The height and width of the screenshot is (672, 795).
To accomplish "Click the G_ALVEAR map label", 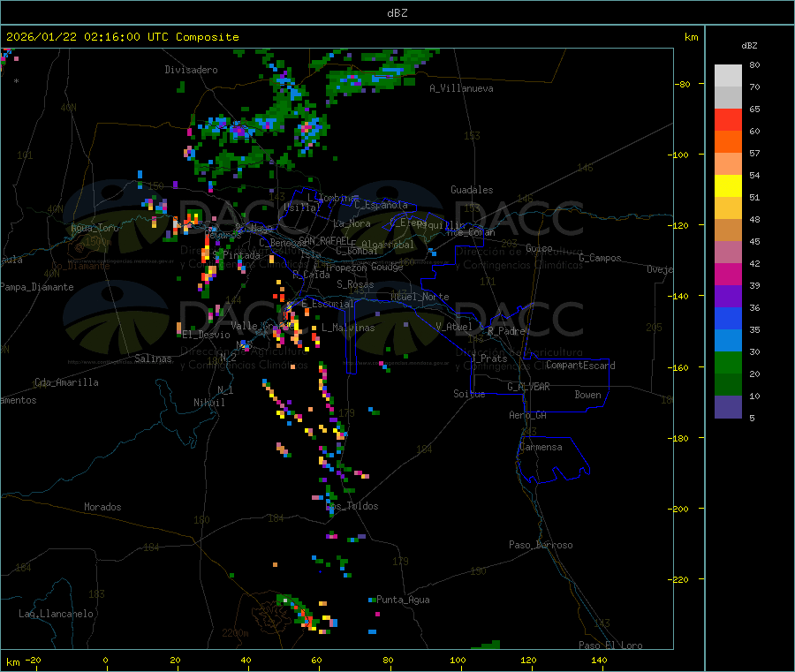I will [528, 387].
